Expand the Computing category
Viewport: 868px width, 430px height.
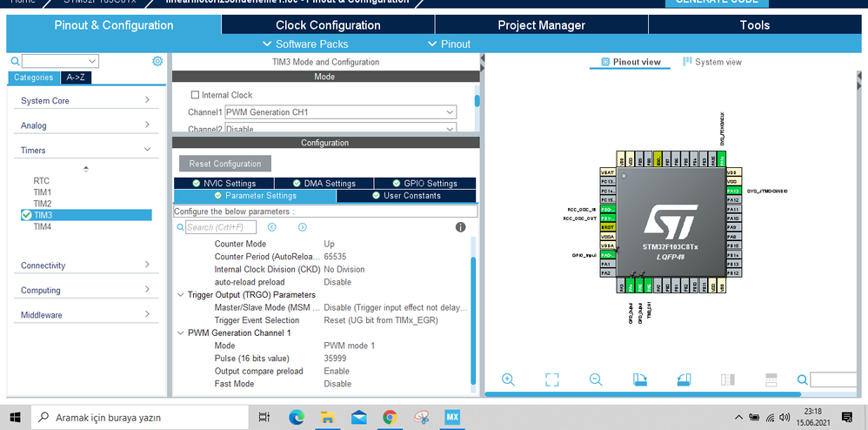pos(86,291)
